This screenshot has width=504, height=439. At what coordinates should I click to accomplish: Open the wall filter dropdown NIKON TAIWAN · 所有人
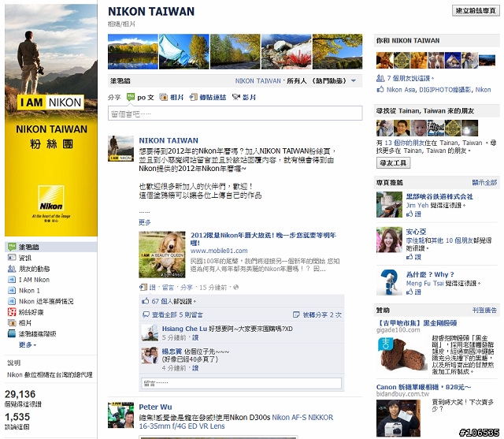tap(295, 80)
